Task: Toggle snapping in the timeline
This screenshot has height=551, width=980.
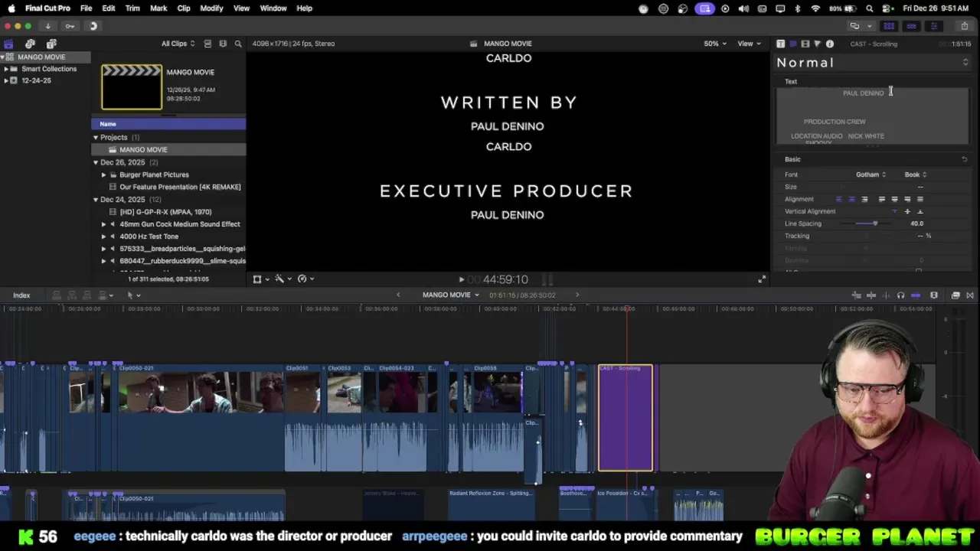Action: tap(916, 295)
